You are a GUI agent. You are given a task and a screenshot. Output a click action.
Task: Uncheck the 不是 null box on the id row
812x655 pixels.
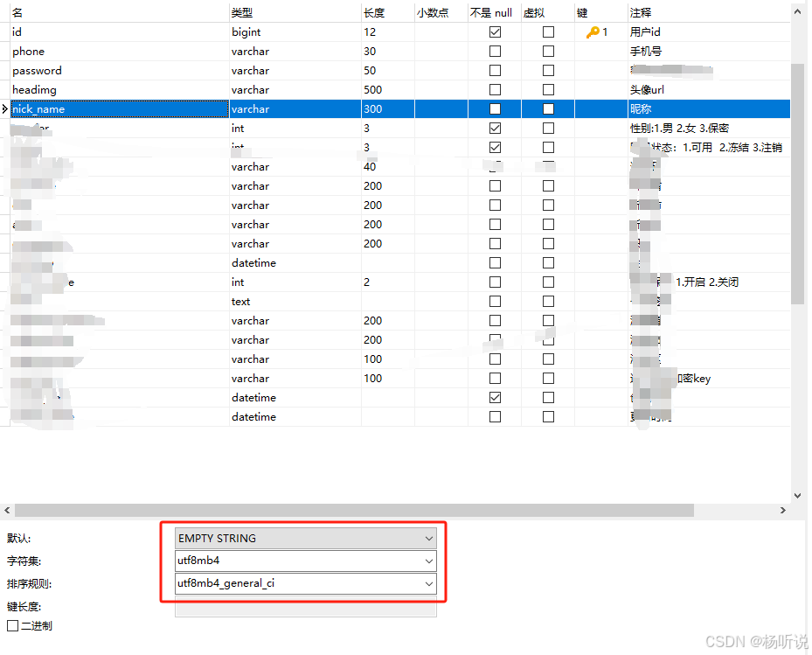[495, 31]
